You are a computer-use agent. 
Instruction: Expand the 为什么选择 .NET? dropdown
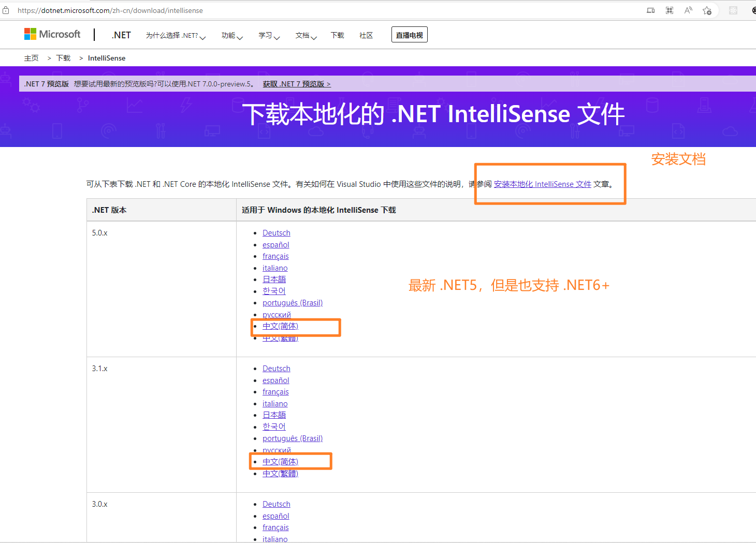[176, 35]
